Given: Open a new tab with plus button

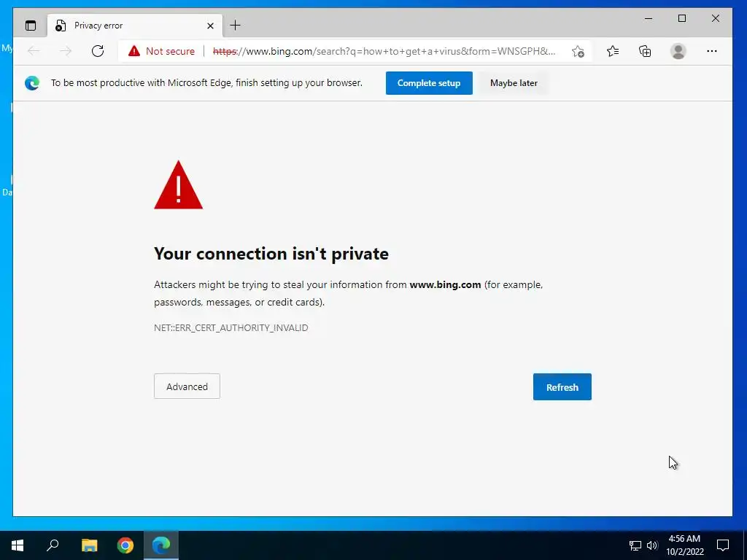Looking at the screenshot, I should (236, 26).
